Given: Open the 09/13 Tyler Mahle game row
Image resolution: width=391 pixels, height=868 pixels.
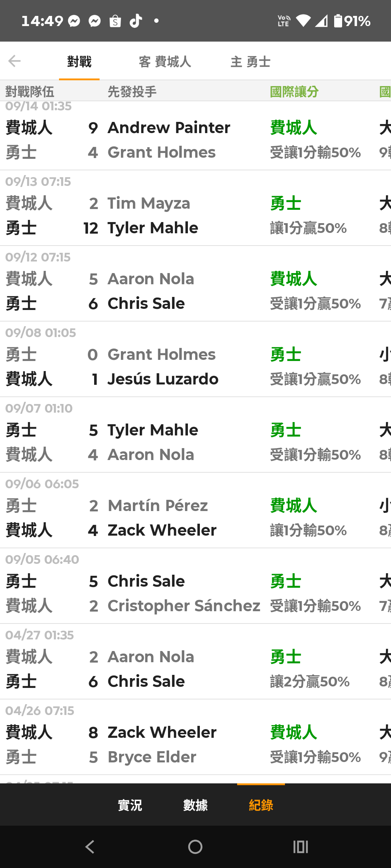Looking at the screenshot, I should coord(195,208).
